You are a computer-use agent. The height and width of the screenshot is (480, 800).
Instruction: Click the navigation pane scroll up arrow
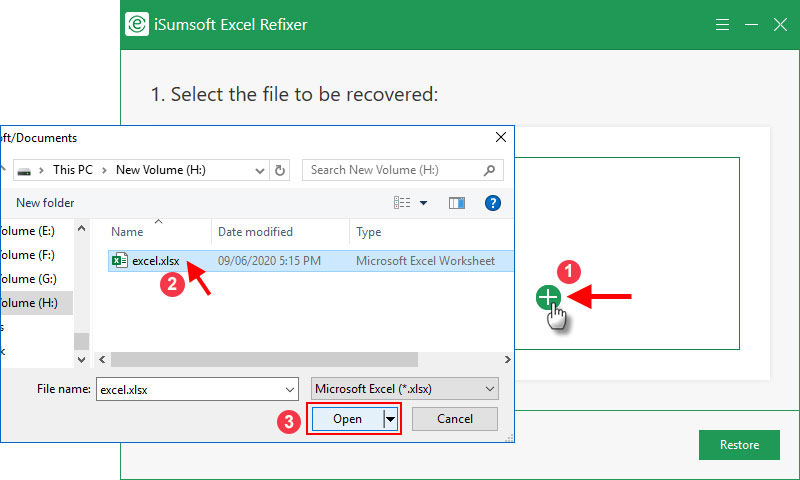click(81, 229)
